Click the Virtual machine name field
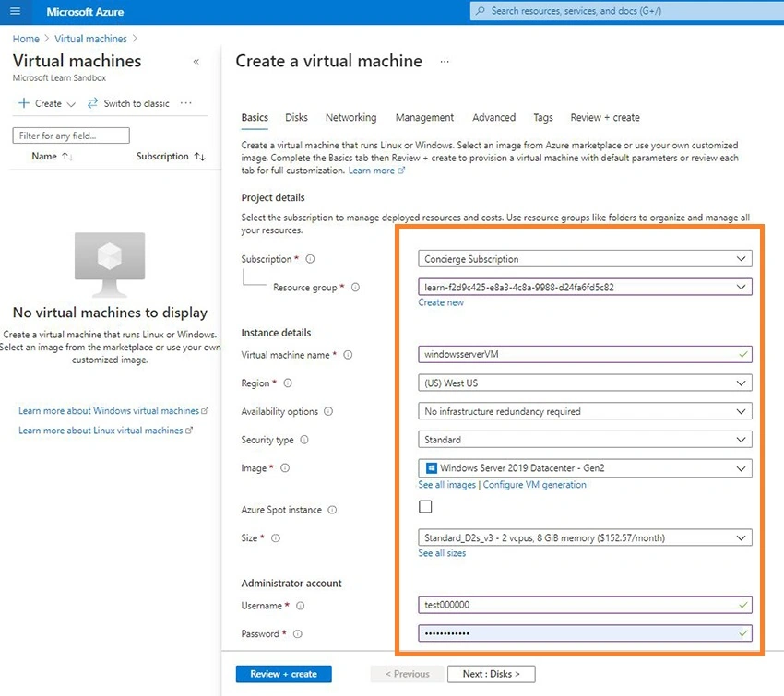This screenshot has height=696, width=784. click(x=585, y=354)
